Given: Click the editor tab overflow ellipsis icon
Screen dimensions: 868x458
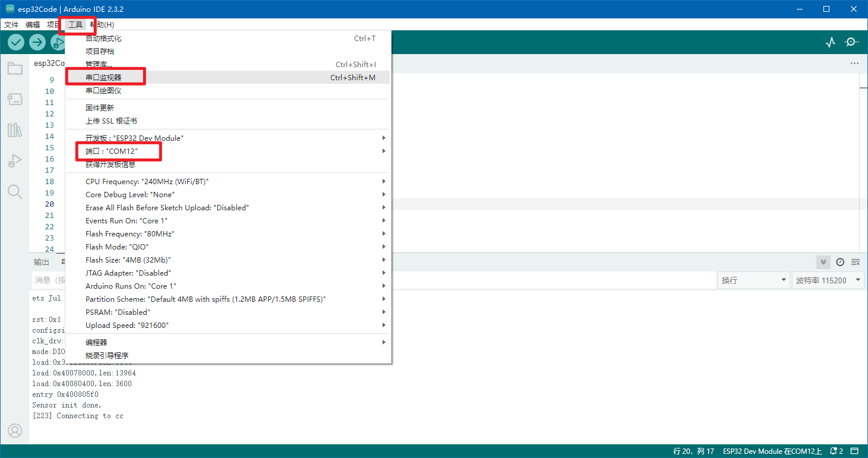Looking at the screenshot, I should [854, 63].
